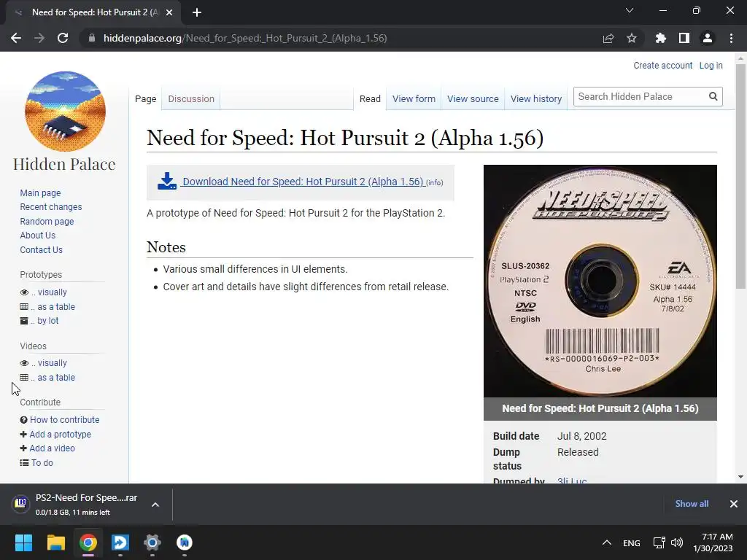Open About Us link
Screen dimensions: 747x560
tap(38, 236)
